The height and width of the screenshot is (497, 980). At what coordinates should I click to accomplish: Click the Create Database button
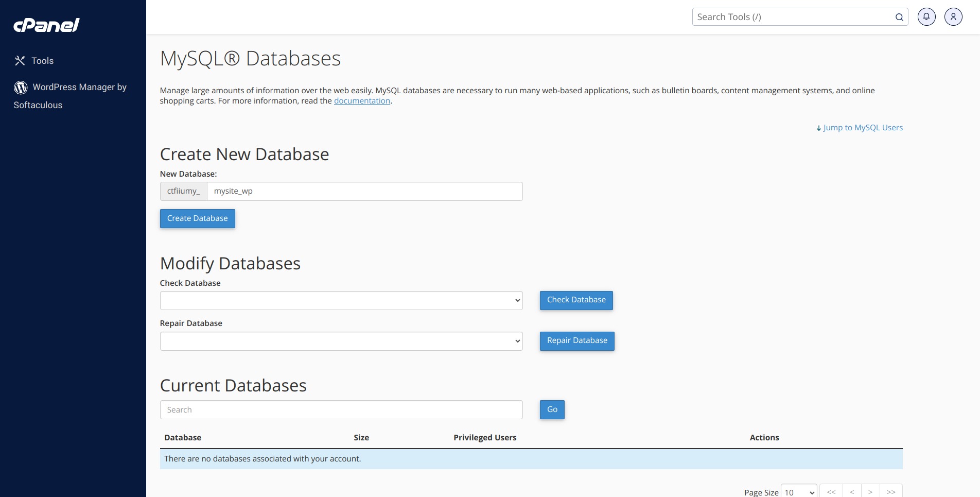point(198,218)
